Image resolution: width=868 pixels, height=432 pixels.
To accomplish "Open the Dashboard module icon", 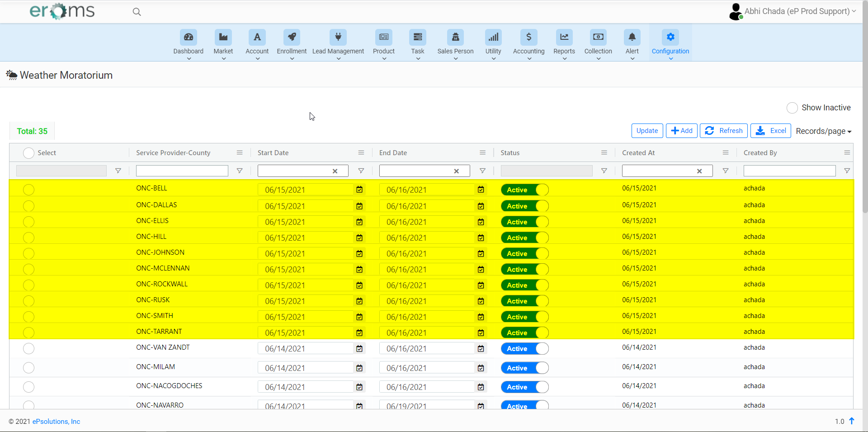I will (189, 37).
